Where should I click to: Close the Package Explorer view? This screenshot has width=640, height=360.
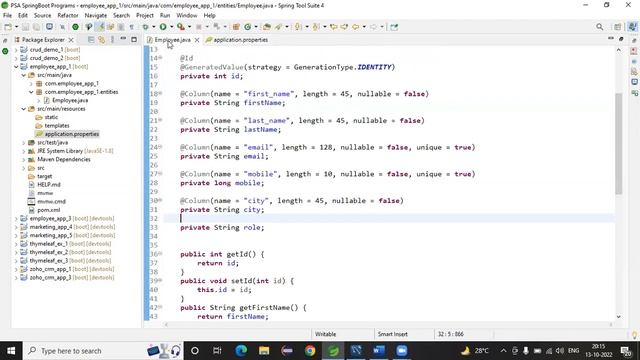tap(71, 40)
